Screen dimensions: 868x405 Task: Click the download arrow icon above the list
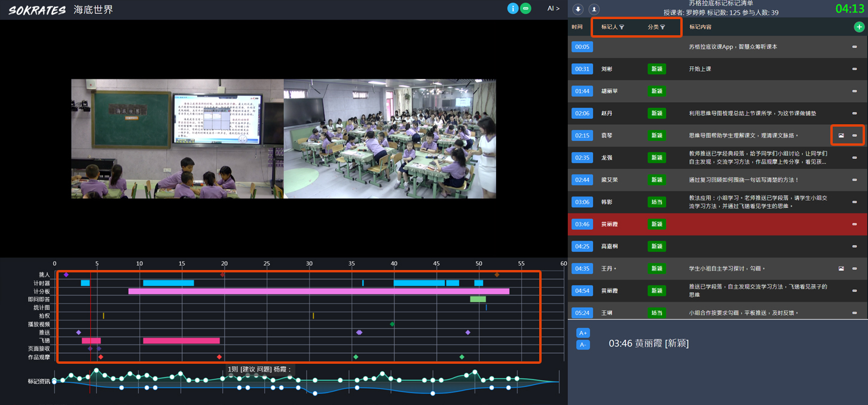[578, 10]
